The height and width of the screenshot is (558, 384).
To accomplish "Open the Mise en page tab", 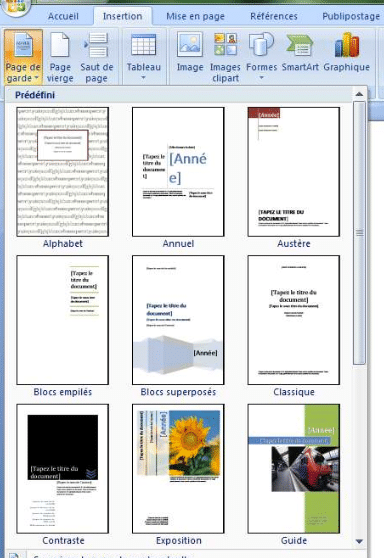I will 195,16.
